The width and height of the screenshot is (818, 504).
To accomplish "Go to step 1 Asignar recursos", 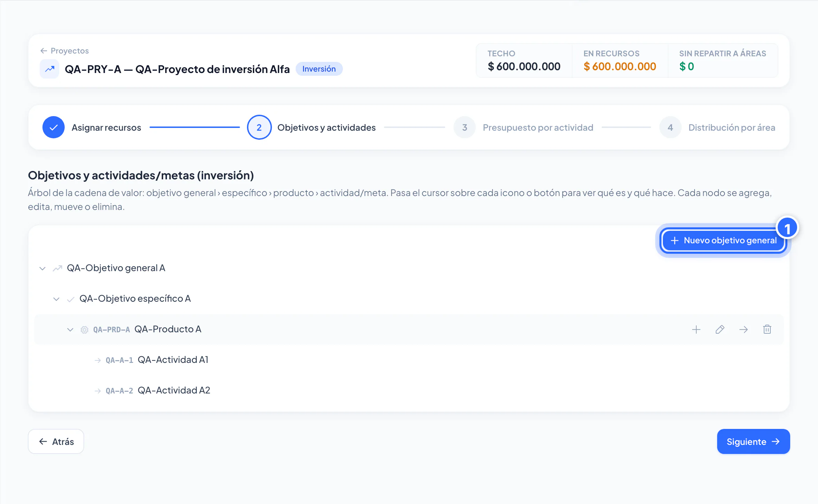I will click(x=92, y=127).
